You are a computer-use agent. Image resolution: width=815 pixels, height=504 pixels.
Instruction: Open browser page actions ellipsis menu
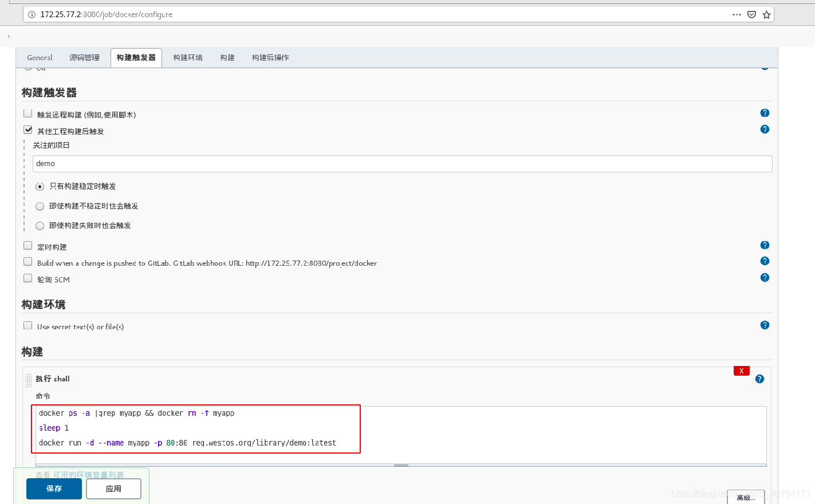tap(737, 14)
